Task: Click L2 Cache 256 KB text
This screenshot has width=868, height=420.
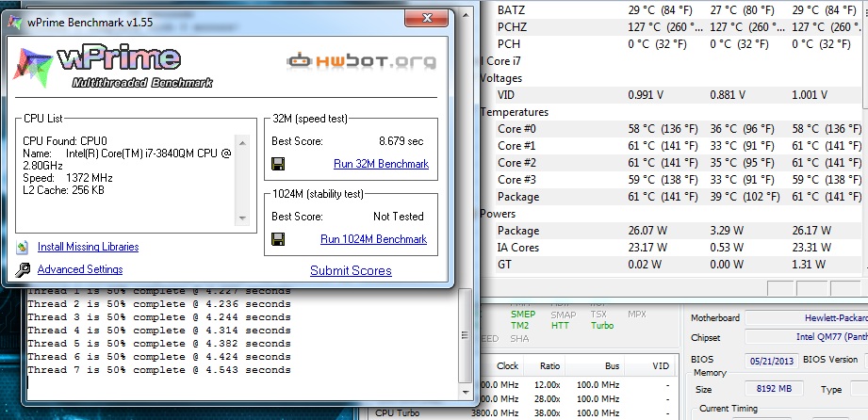Action: pyautogui.click(x=64, y=190)
